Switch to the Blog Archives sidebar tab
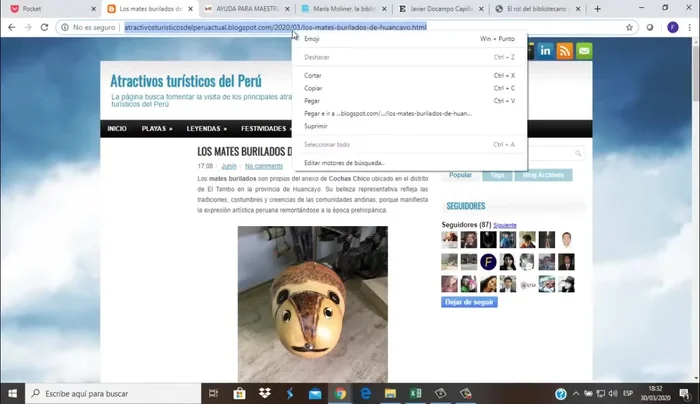Screen dimensions: 700x404 click(543, 175)
